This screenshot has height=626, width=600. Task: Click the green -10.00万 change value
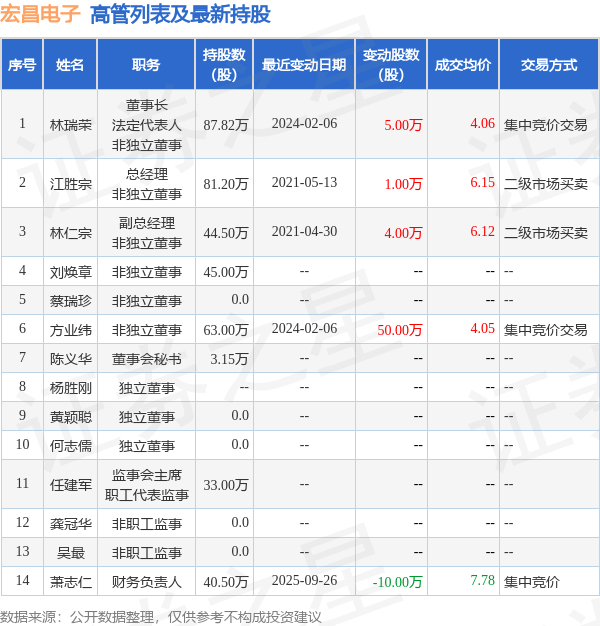397,582
